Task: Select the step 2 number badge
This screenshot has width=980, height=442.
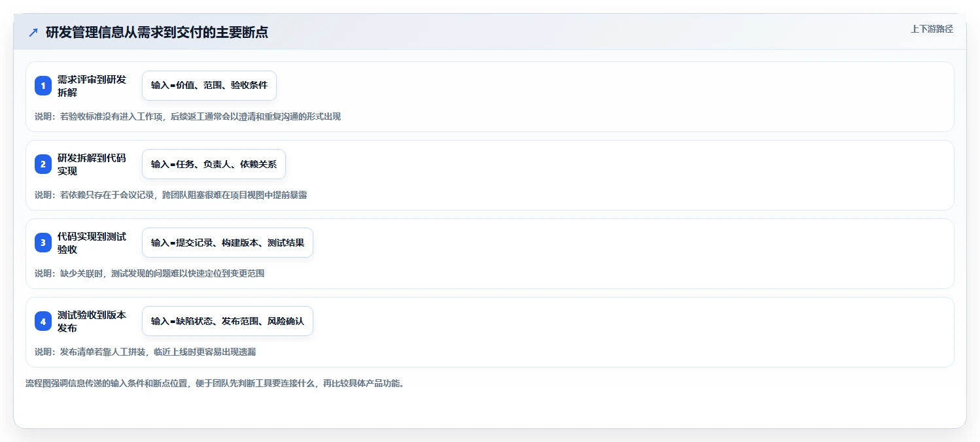Action: click(43, 164)
